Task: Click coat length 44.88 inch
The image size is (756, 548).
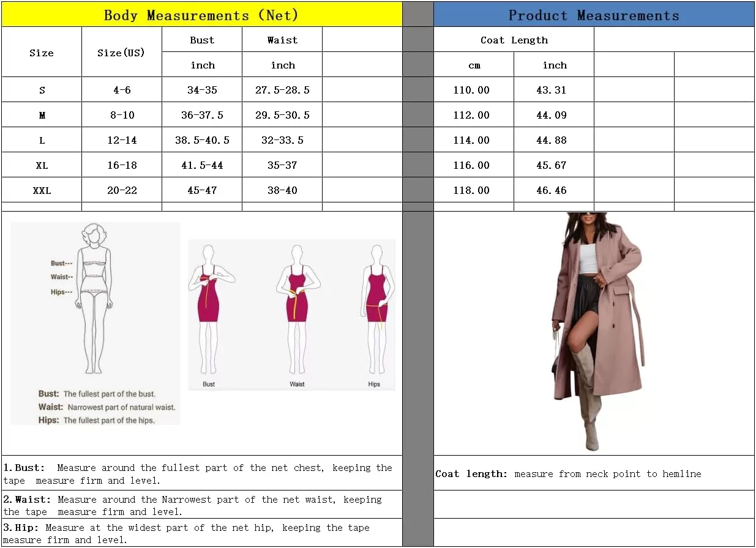Action: (554, 140)
